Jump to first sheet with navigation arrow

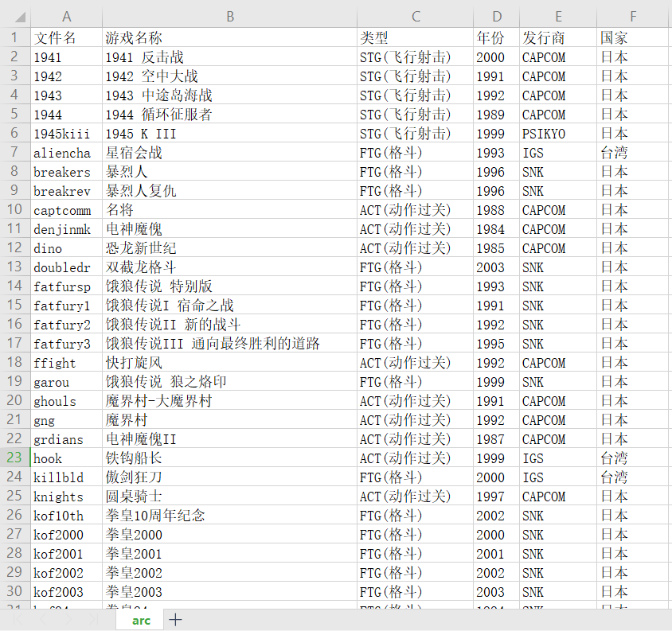(x=18, y=619)
